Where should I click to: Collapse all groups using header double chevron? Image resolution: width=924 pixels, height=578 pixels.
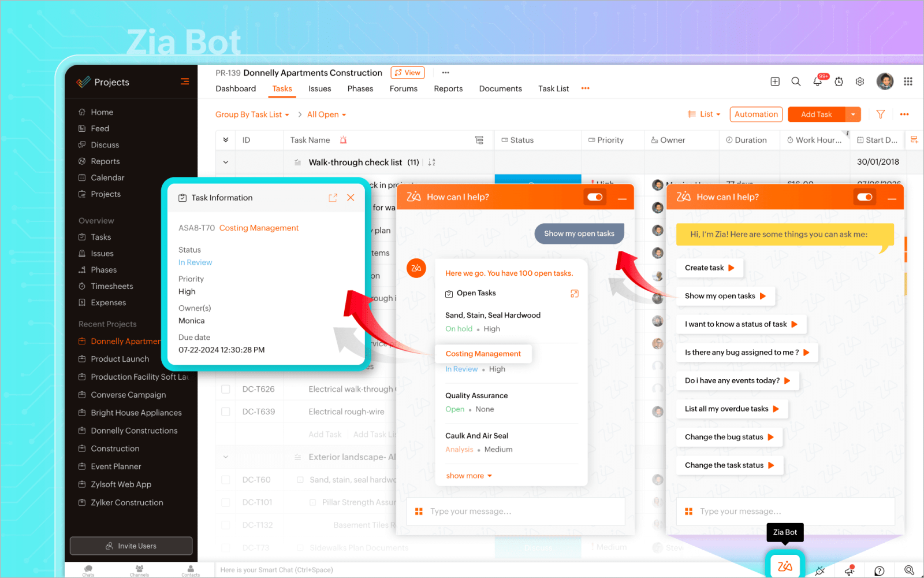(x=226, y=140)
